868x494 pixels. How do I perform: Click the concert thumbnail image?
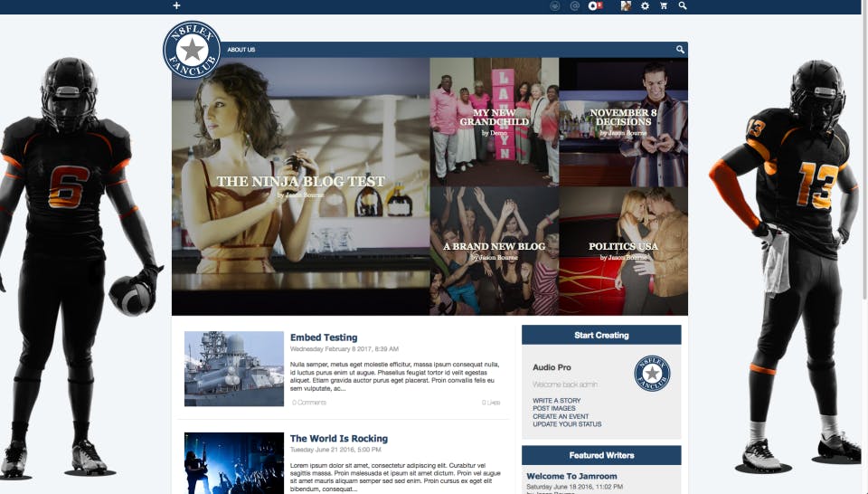234,463
